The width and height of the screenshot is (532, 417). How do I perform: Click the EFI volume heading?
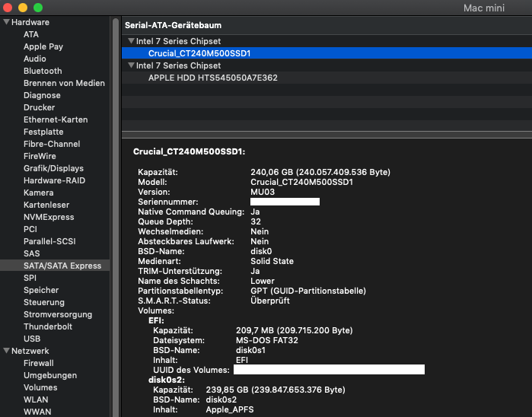157,320
